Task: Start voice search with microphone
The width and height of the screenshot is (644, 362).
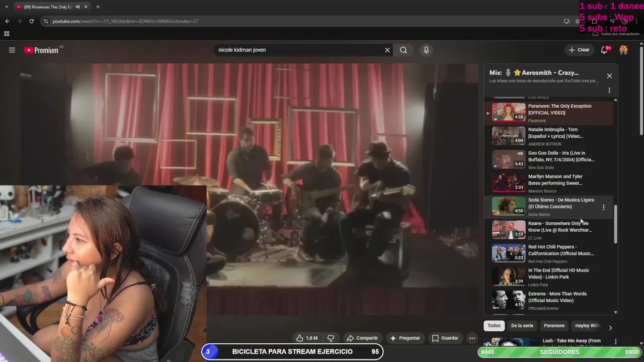Action: coord(426,50)
